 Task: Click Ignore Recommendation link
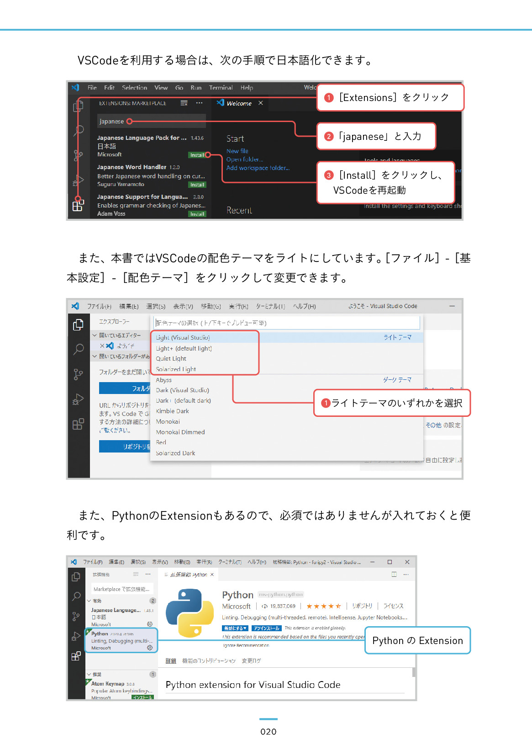(x=246, y=645)
